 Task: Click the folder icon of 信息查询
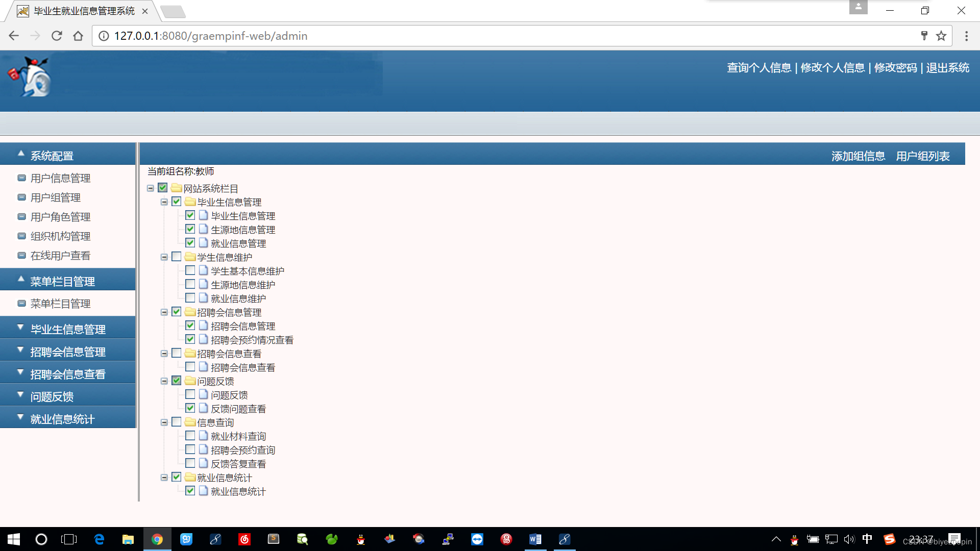[190, 422]
